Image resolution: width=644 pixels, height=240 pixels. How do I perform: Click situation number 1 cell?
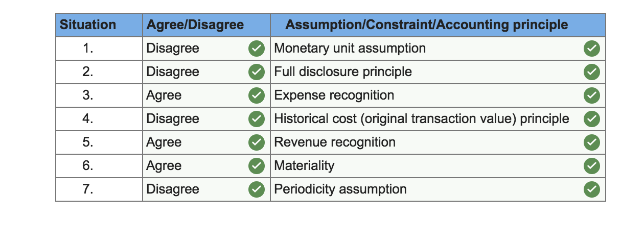[x=88, y=49]
